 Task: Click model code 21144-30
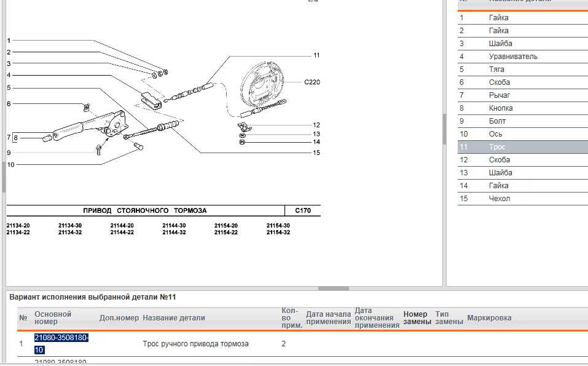174,226
